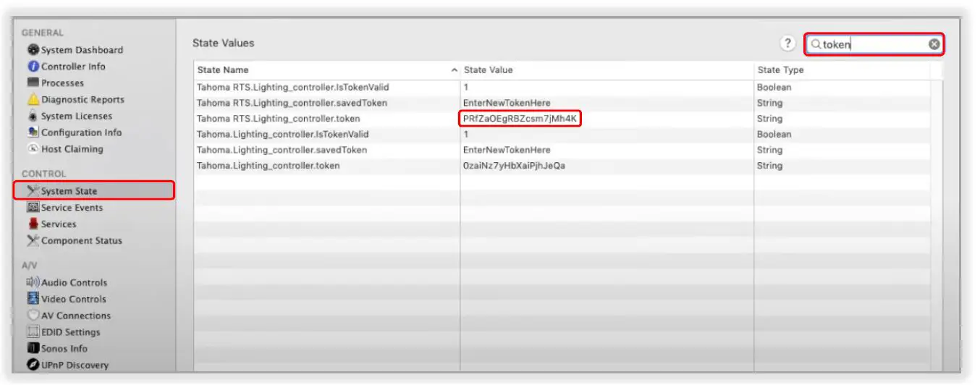This screenshot has width=980, height=385.
Task: Sort by State Type column header
Action: (x=780, y=70)
